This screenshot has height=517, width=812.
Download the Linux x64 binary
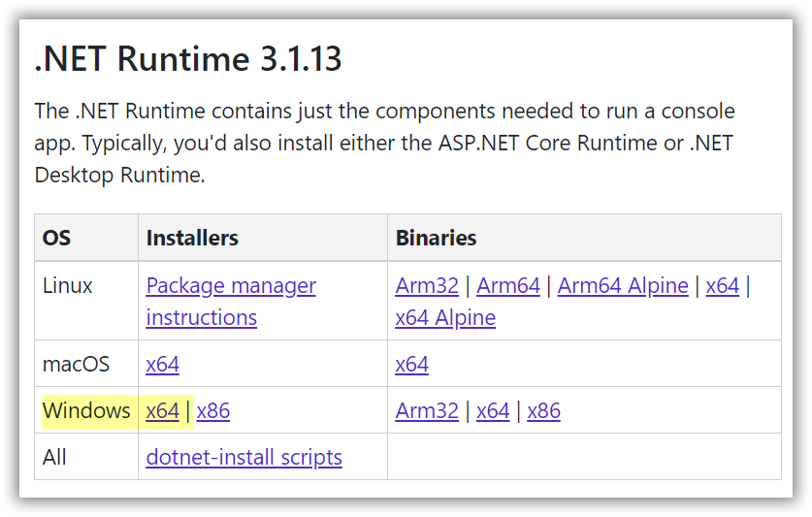click(x=723, y=285)
